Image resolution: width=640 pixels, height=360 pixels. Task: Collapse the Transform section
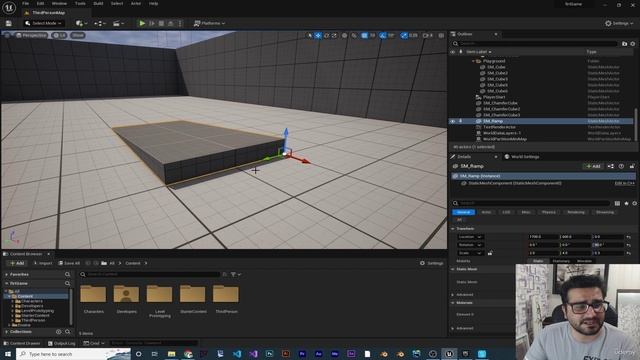click(453, 229)
